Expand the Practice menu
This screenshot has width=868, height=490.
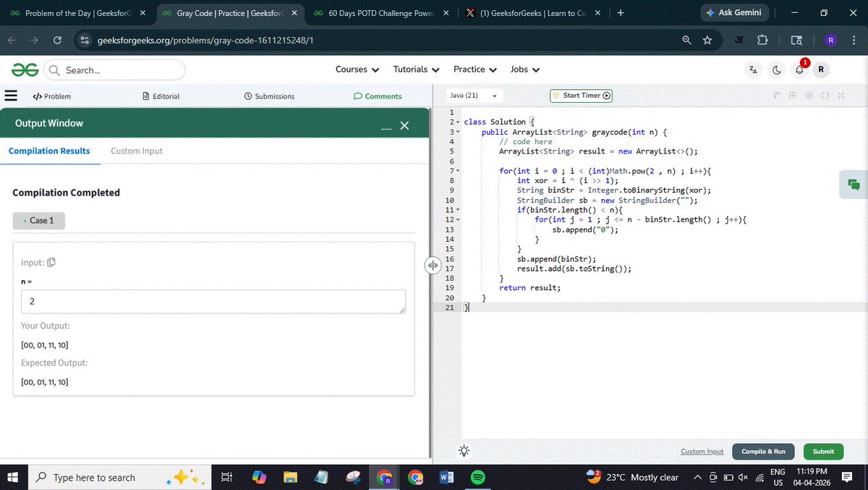[x=475, y=69]
